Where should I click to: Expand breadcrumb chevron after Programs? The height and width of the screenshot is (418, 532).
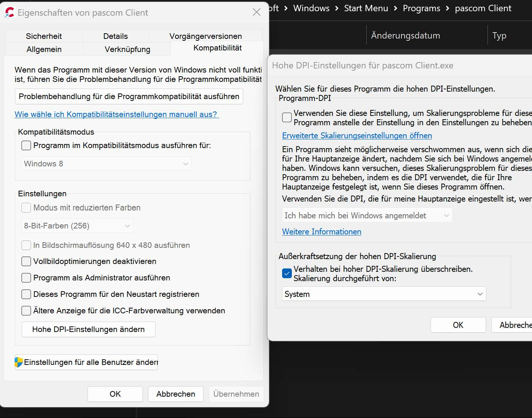[x=447, y=8]
